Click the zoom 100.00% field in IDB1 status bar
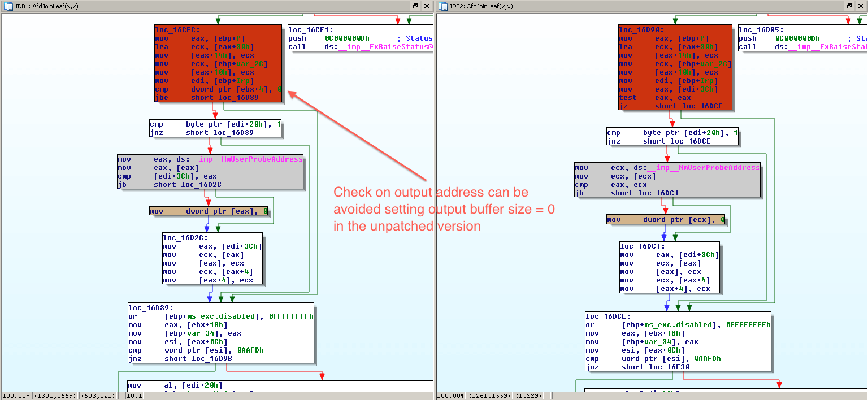868x400 pixels. coord(16,395)
